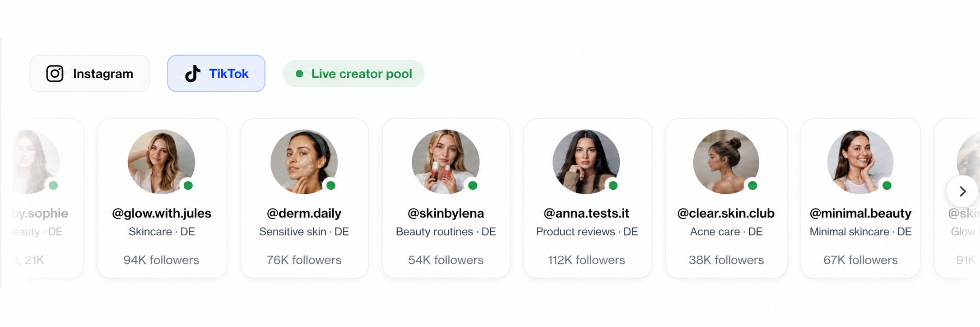980x327 pixels.
Task: Select the TikTok platform tab
Action: [x=216, y=74]
